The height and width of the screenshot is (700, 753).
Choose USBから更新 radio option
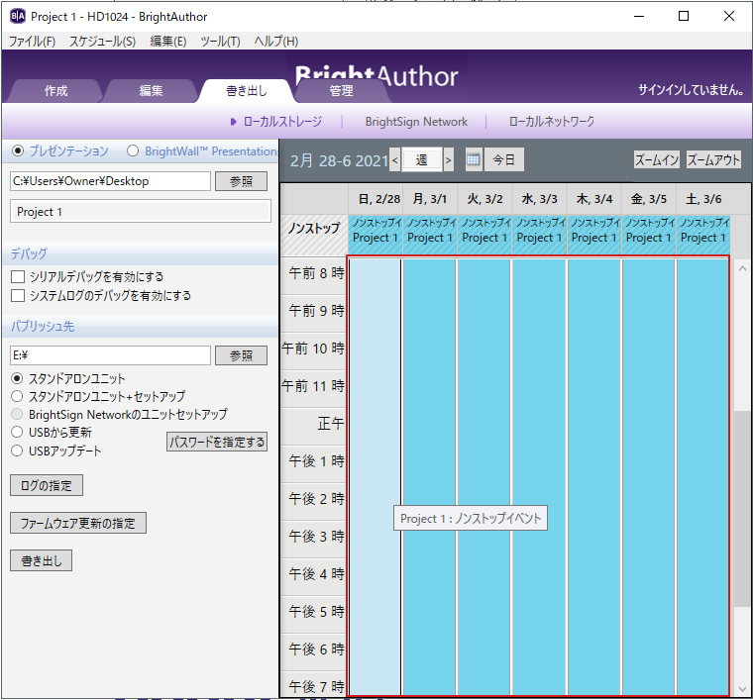(17, 433)
